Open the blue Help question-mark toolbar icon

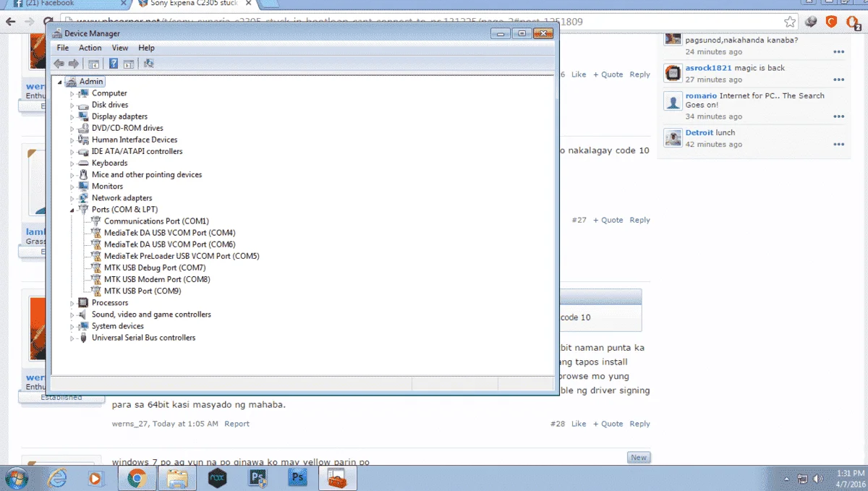(x=114, y=64)
